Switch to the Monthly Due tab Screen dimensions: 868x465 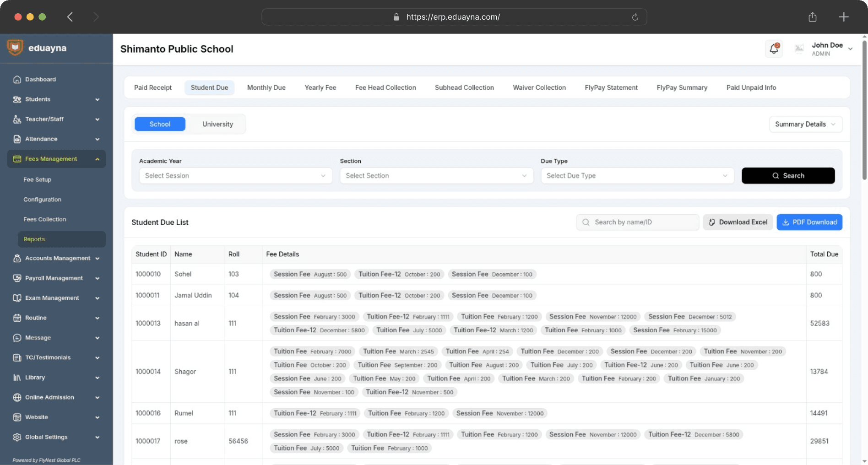pos(266,87)
